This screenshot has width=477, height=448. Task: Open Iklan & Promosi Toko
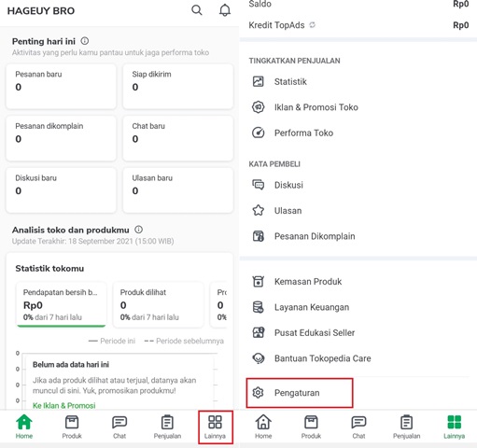point(358,107)
